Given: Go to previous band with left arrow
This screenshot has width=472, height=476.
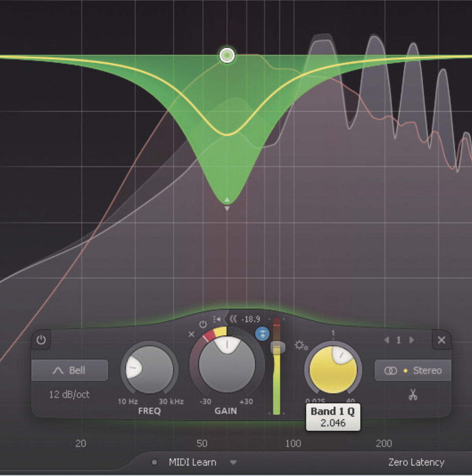Looking at the screenshot, I should tap(386, 340).
